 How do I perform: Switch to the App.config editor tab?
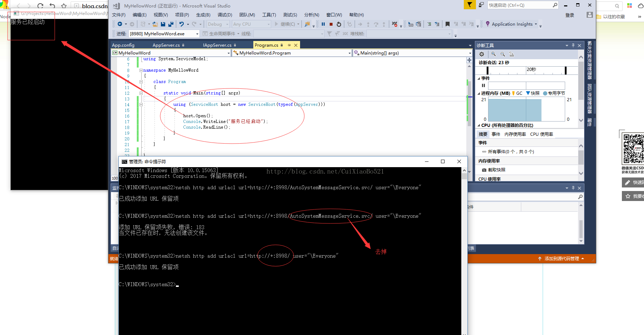coord(123,45)
